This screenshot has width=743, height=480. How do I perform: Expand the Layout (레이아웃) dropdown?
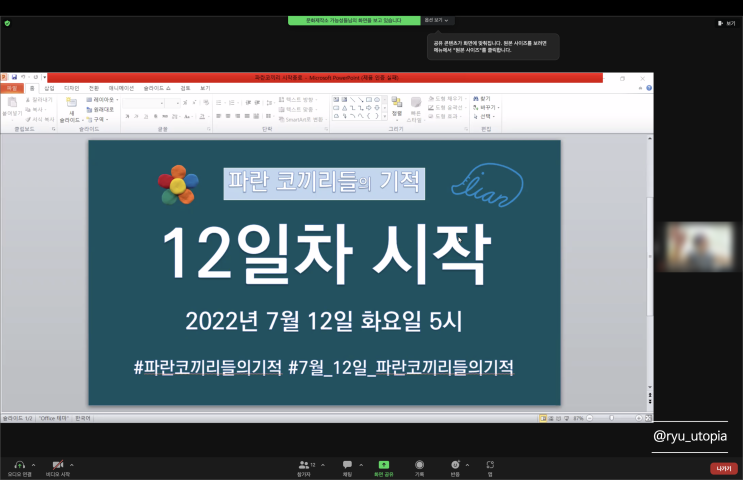point(102,100)
